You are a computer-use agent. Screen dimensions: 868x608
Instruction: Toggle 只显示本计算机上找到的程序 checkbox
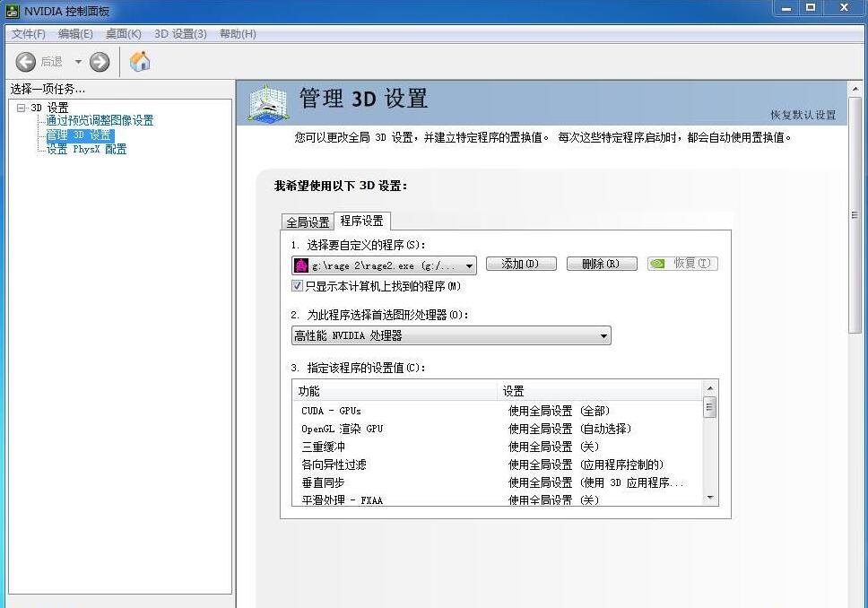[x=298, y=286]
